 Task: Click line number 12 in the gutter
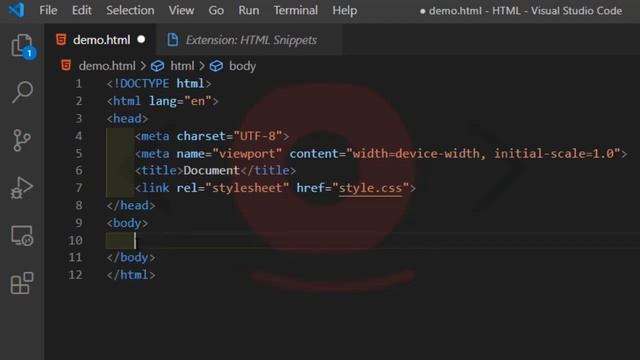coord(76,275)
